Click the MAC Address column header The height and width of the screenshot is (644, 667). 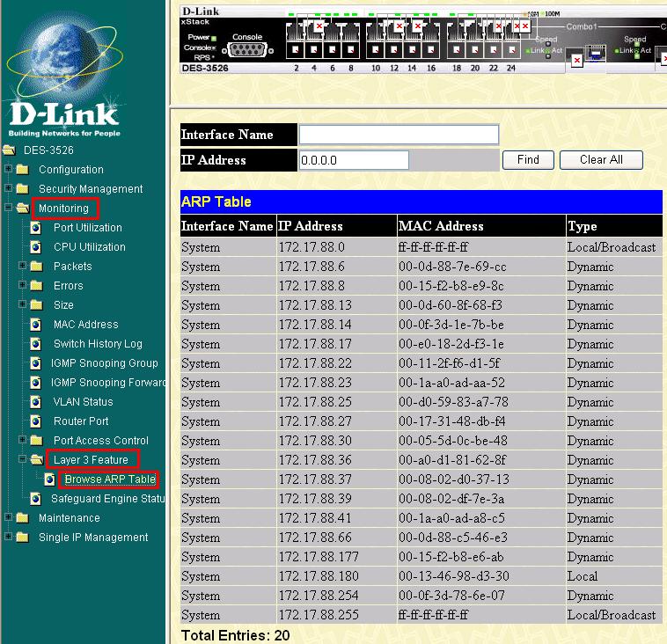click(x=481, y=226)
